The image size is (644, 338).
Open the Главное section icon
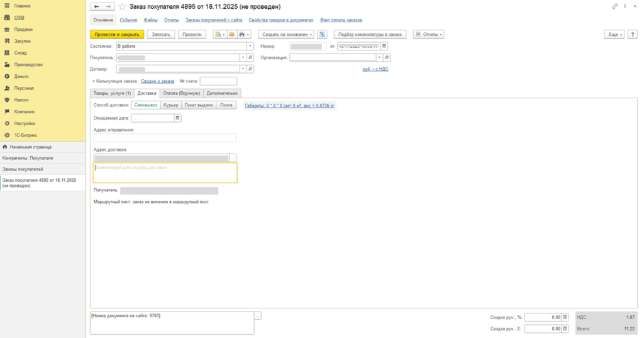coord(7,6)
